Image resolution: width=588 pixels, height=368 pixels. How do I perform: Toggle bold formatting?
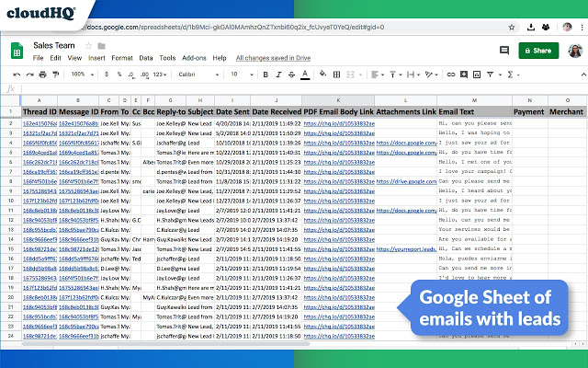(266, 74)
